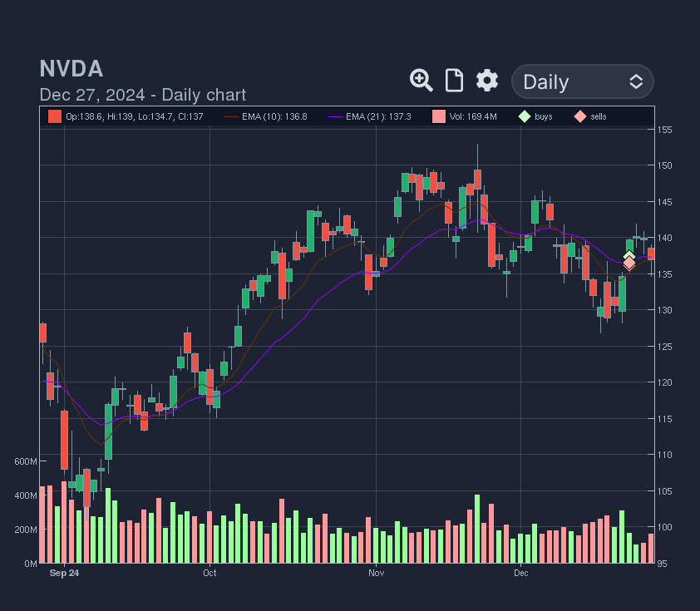Click the 'Oct' x-axis label

(x=210, y=573)
